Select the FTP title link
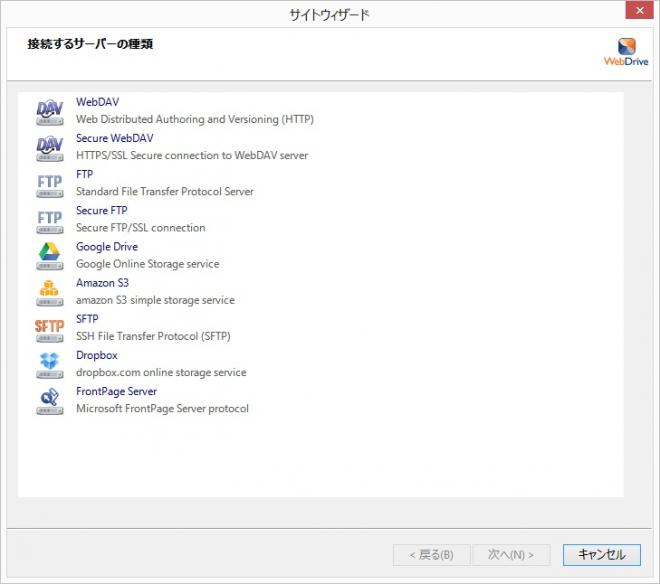The height and width of the screenshot is (584, 660). (85, 174)
